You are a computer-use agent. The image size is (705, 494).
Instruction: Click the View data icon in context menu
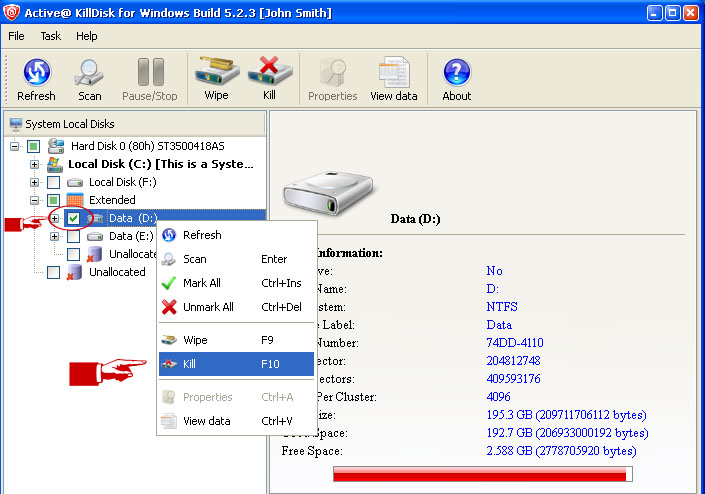pyautogui.click(x=169, y=421)
